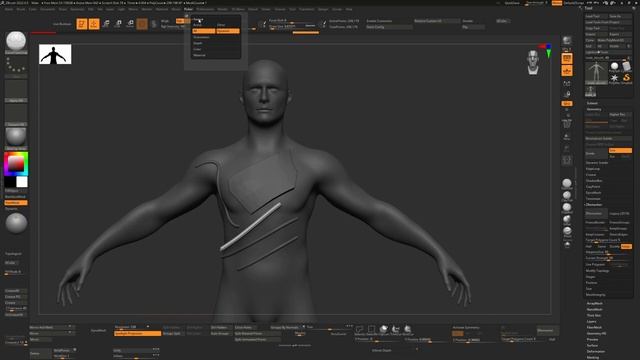The height and width of the screenshot is (360, 640).
Task: Click the large sphere icon at lower left
Action: [x=16, y=223]
